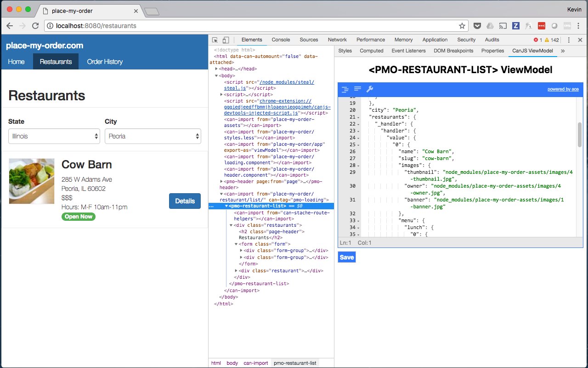Collapse the div class restaurants node

point(231,225)
